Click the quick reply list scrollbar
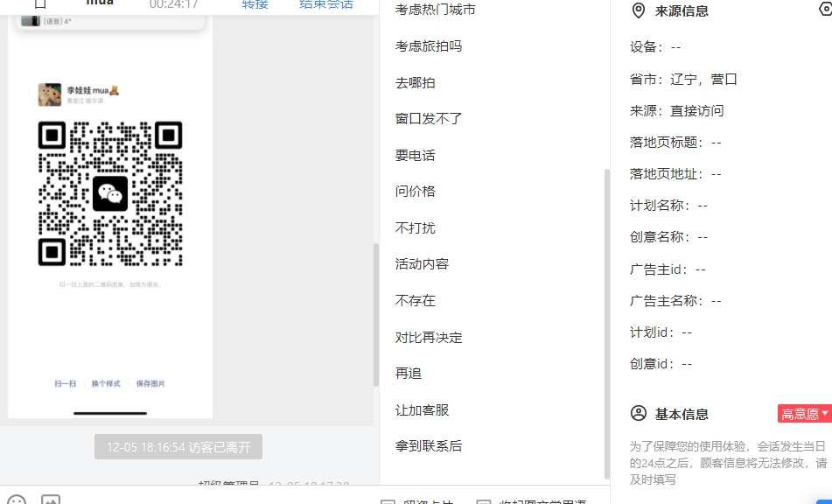This screenshot has width=832, height=504. (x=606, y=324)
